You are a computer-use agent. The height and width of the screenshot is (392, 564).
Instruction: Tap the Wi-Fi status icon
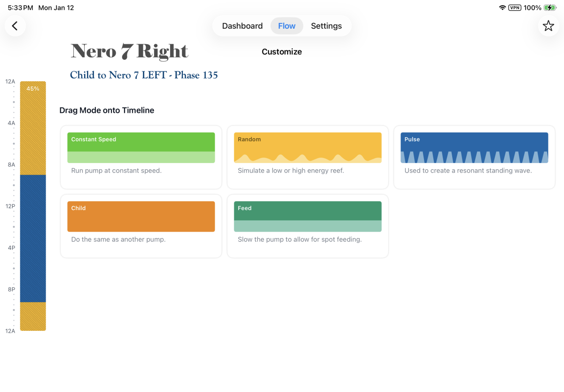[502, 8]
